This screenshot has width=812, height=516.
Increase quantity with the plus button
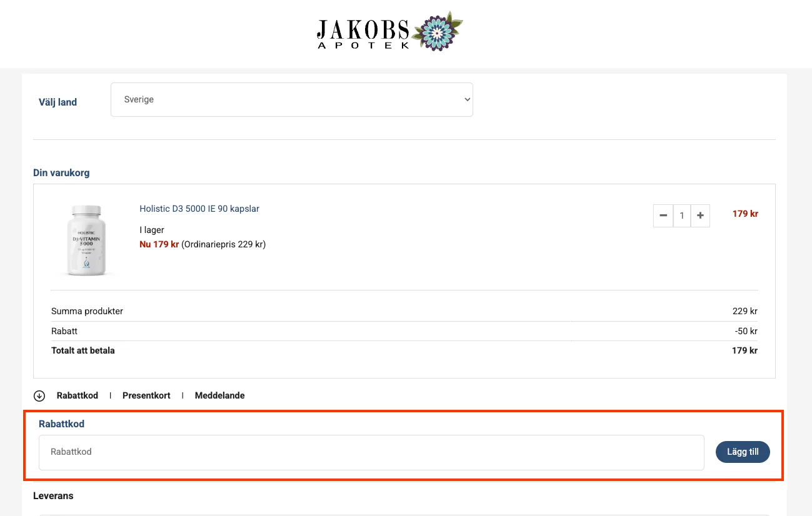(x=700, y=216)
